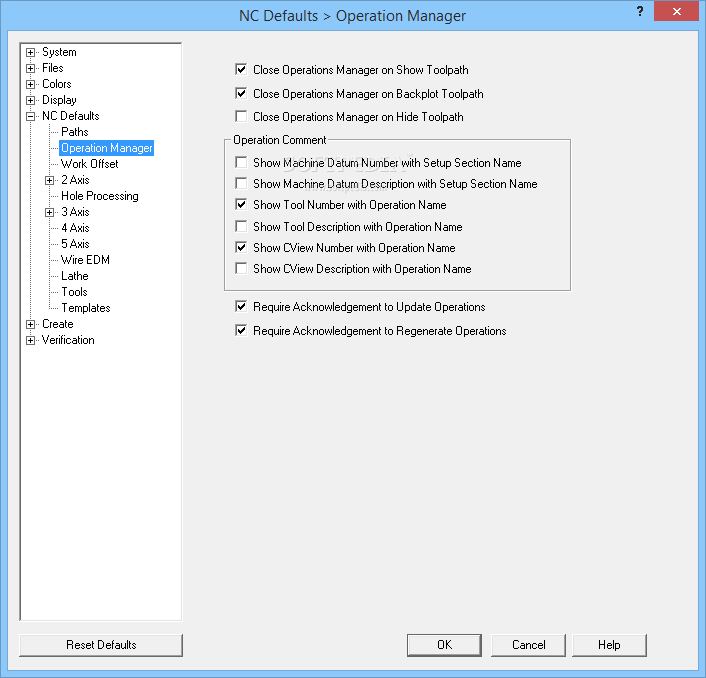Click the Cancel button
This screenshot has width=706, height=678.
tap(529, 645)
